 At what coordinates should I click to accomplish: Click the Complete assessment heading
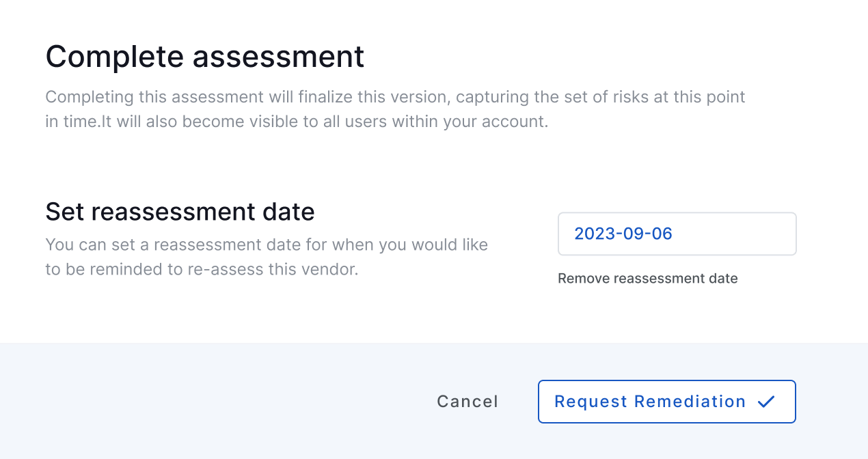pos(205,57)
